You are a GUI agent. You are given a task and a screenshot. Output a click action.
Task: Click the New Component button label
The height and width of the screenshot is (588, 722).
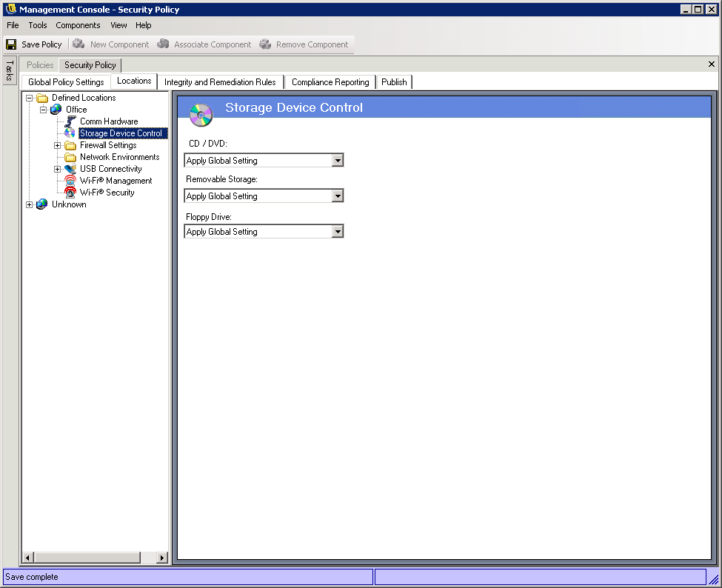pos(119,44)
